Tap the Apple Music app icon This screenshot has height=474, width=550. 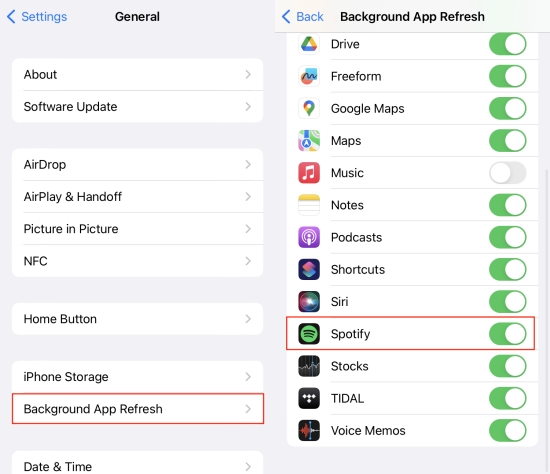[309, 173]
